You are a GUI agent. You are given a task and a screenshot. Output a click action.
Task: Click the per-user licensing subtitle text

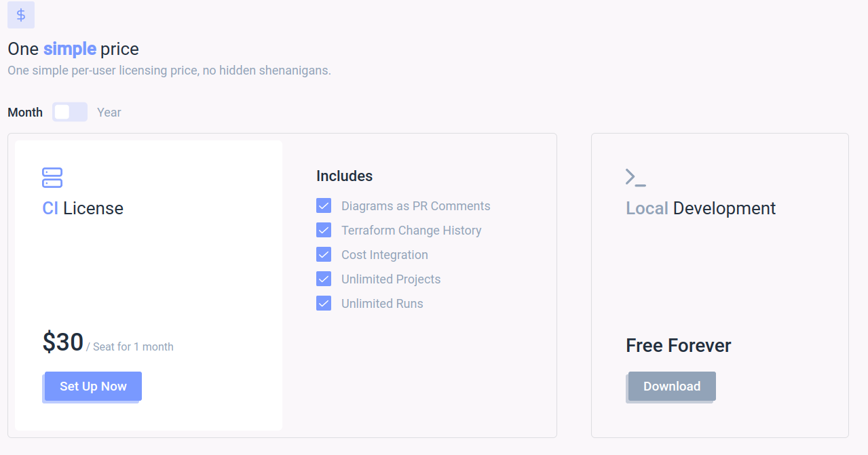pyautogui.click(x=169, y=71)
